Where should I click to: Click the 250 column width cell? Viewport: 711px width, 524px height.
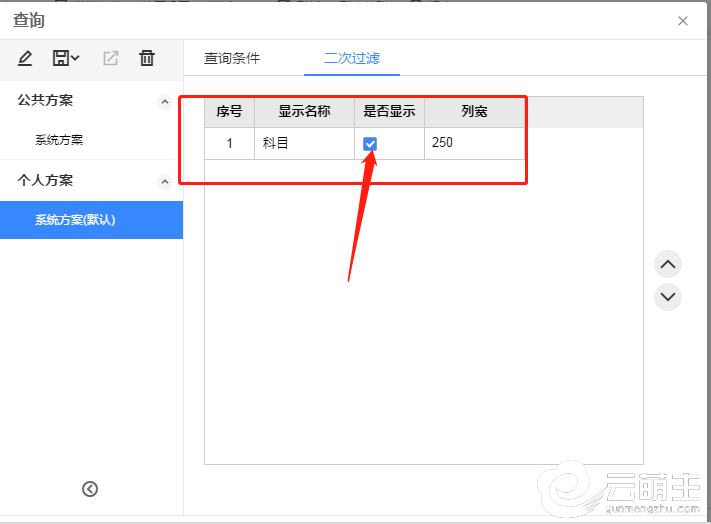473,143
